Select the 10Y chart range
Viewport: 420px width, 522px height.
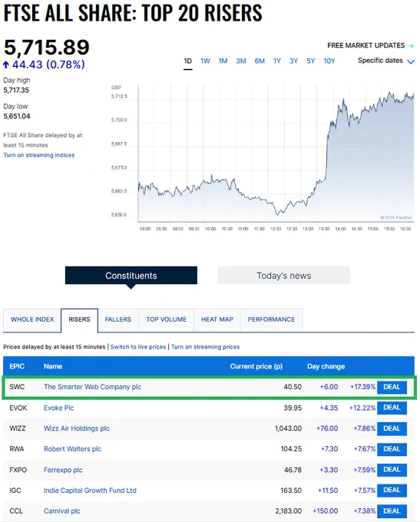coord(329,61)
